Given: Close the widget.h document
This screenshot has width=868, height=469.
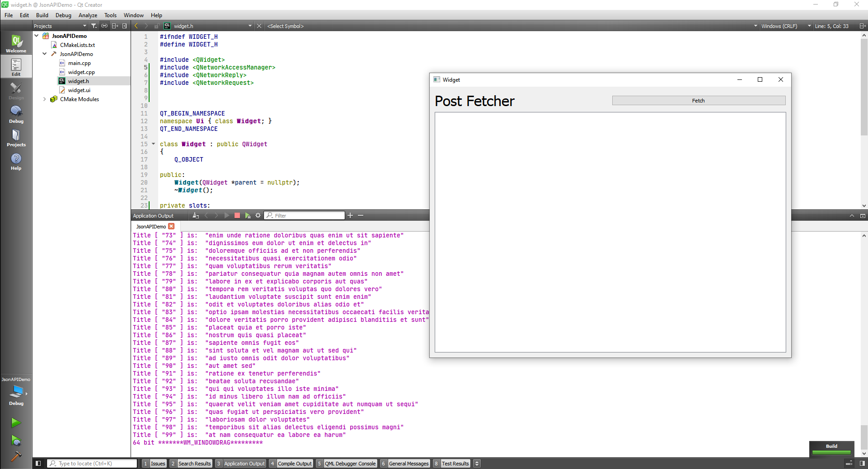Looking at the screenshot, I should coord(259,26).
